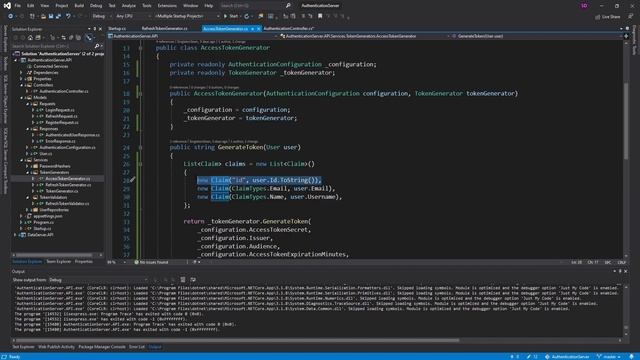Open the GenerateToken member navigation dropdown
Screen dimensions: 640x360
click(537, 36)
